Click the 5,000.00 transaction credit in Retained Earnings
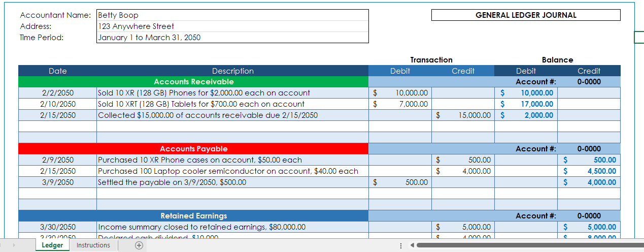The width and height of the screenshot is (644, 252). point(463,227)
